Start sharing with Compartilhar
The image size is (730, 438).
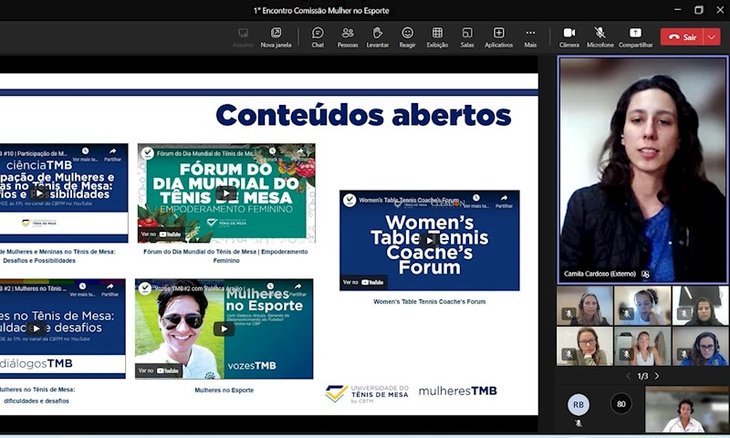tap(635, 37)
